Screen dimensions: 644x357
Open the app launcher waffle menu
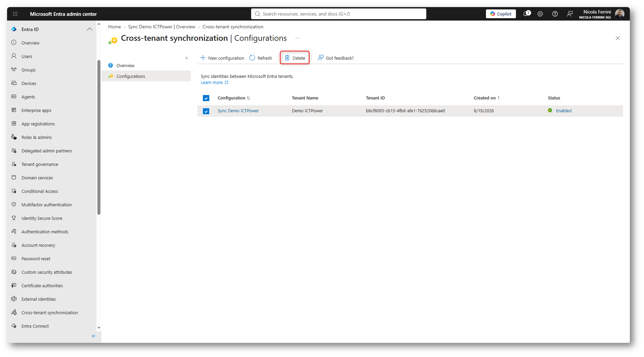(15, 14)
